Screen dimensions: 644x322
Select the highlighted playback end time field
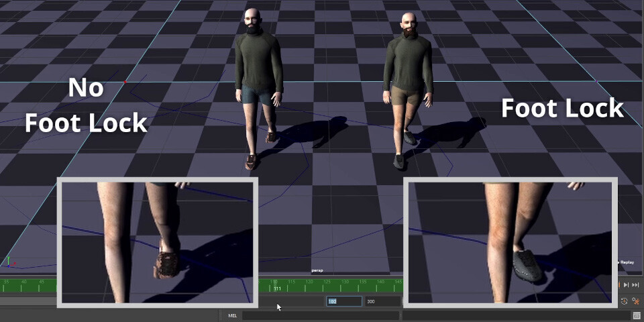[344, 301]
